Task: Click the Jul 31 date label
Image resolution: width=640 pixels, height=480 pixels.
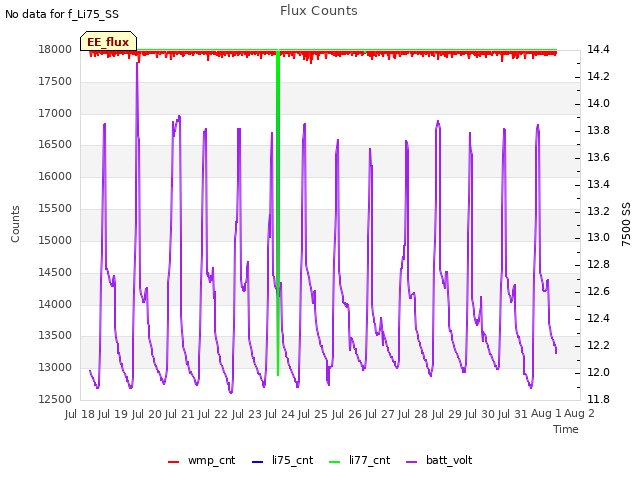Action: (513, 414)
